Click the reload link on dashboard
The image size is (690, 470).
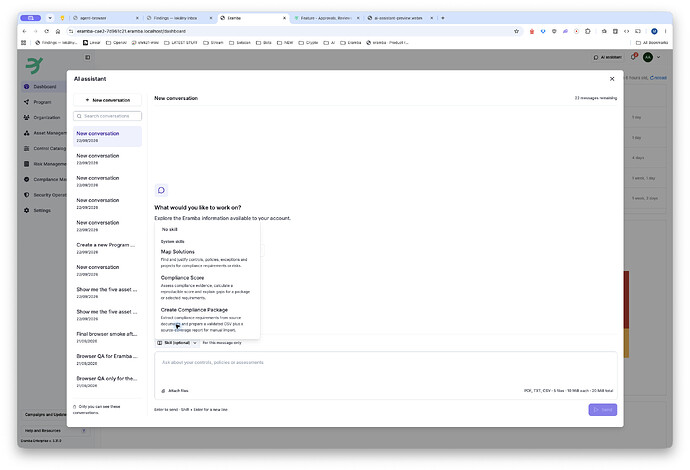658,78
